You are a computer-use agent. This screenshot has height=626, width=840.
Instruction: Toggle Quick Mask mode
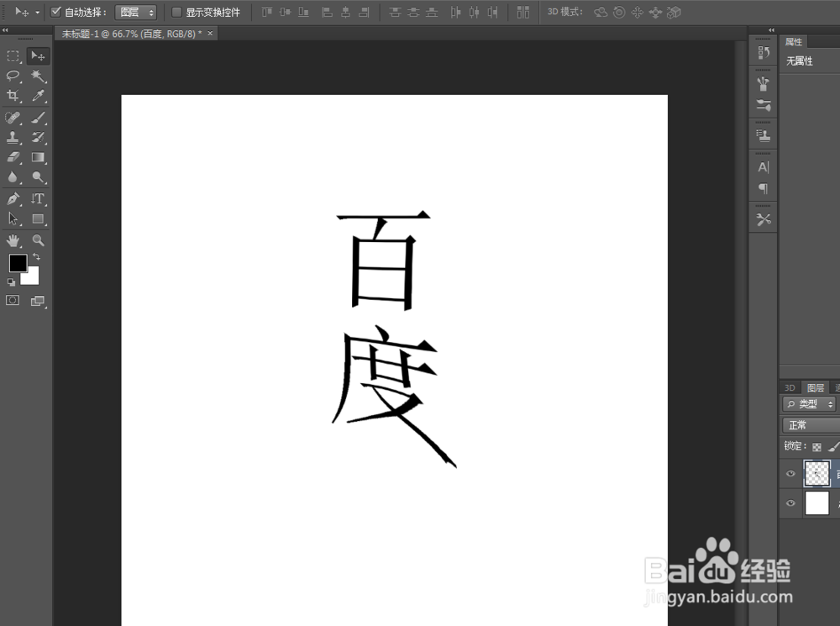coord(13,300)
